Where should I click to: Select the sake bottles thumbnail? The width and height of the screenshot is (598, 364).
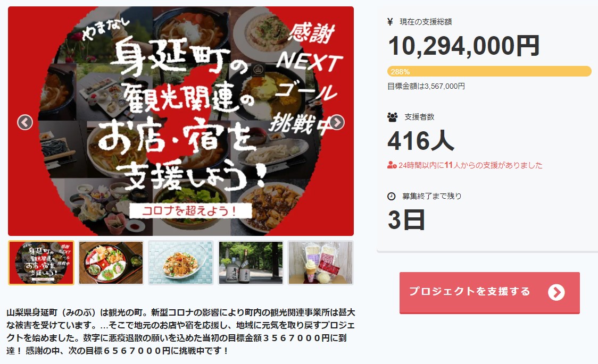(x=251, y=263)
